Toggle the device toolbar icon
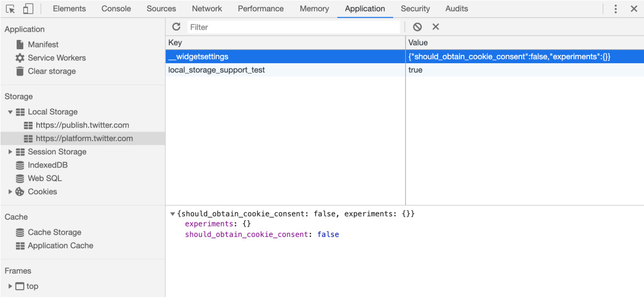The width and height of the screenshot is (644, 297). pyautogui.click(x=28, y=9)
